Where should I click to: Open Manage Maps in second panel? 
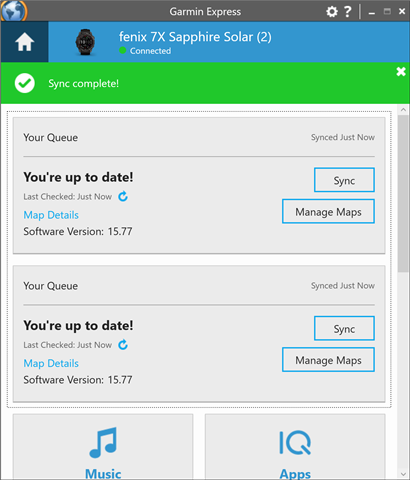328,360
